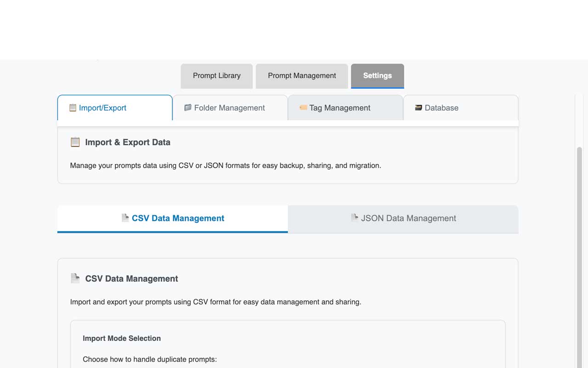Show the Database settings tab
Image resolution: width=588 pixels, height=368 pixels.
click(x=441, y=108)
